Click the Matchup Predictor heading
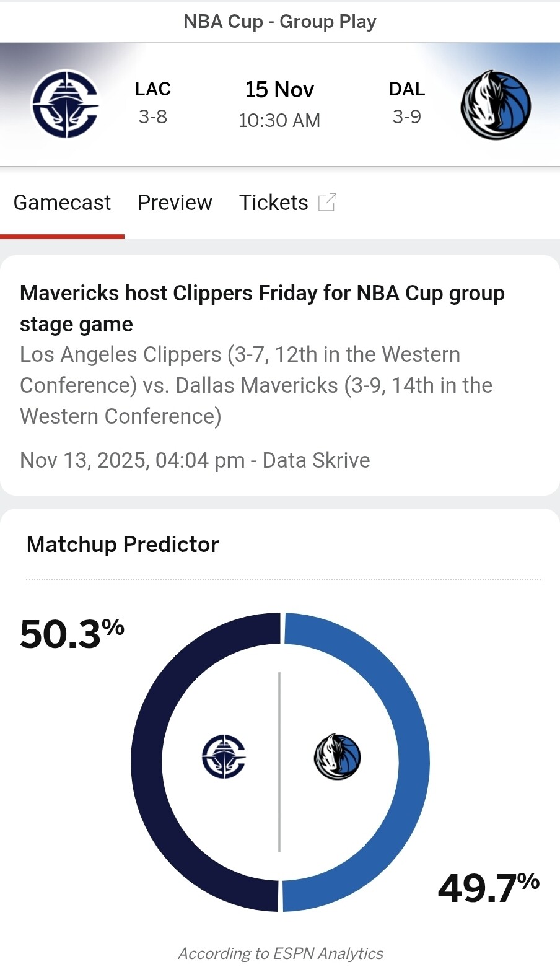Screen dimensions: 560x967 123,545
